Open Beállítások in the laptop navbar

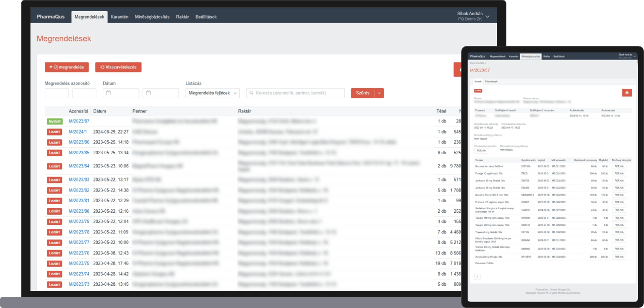(x=206, y=17)
